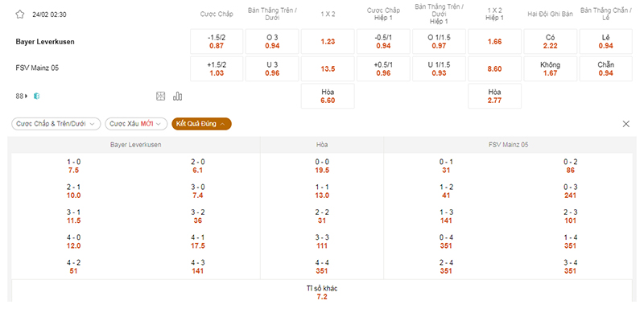Collapse the Kết Quả Đúng tab
The height and width of the screenshot is (309, 644).
(201, 124)
